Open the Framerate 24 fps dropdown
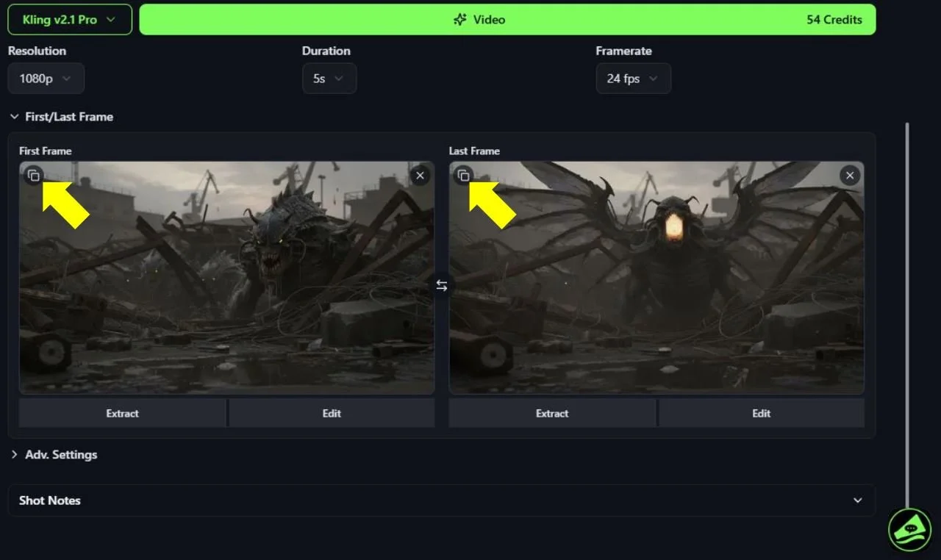Image resolution: width=941 pixels, height=560 pixels. [x=633, y=78]
